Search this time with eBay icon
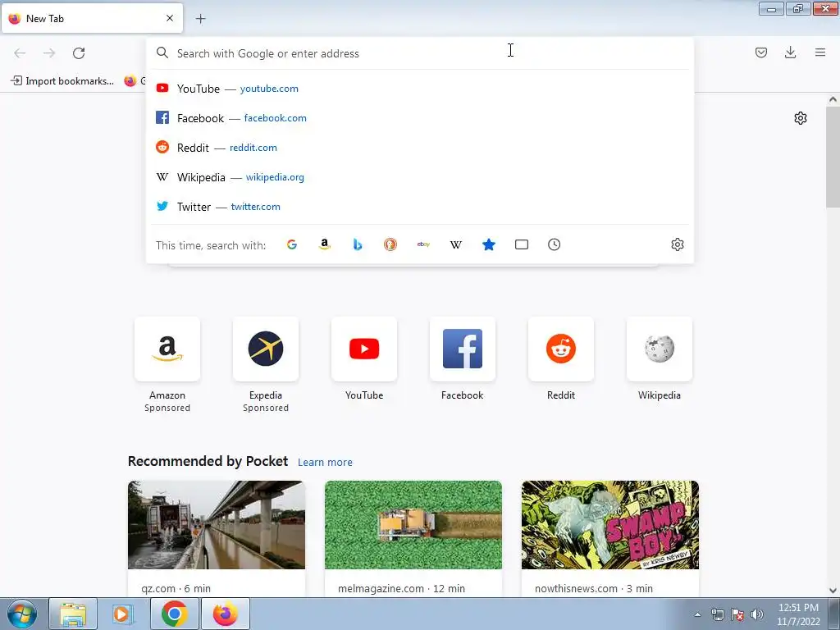 tap(423, 244)
